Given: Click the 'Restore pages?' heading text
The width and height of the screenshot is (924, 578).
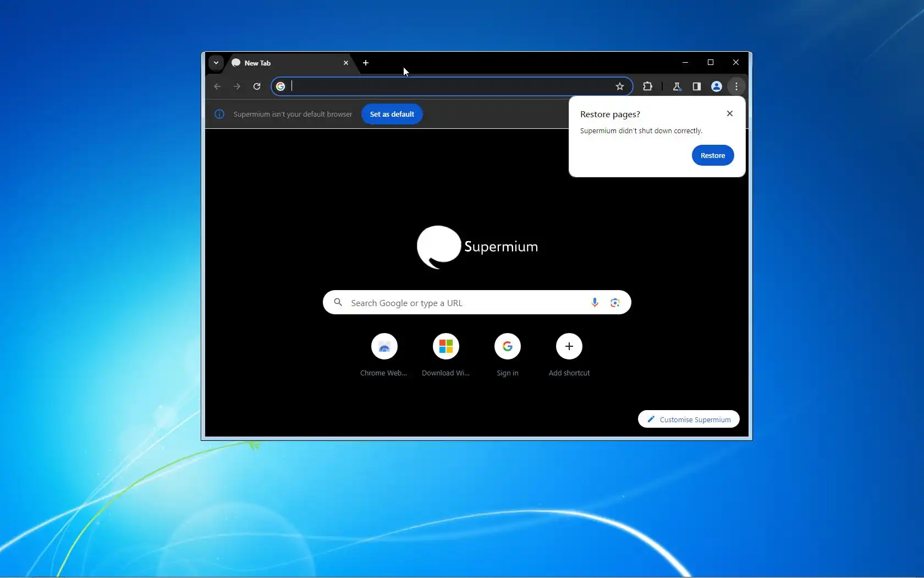Looking at the screenshot, I should pyautogui.click(x=610, y=114).
